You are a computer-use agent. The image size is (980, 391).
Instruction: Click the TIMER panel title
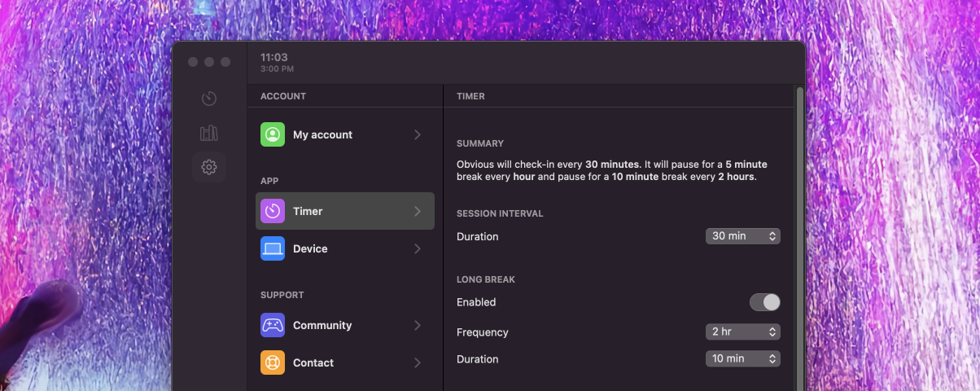(470, 96)
